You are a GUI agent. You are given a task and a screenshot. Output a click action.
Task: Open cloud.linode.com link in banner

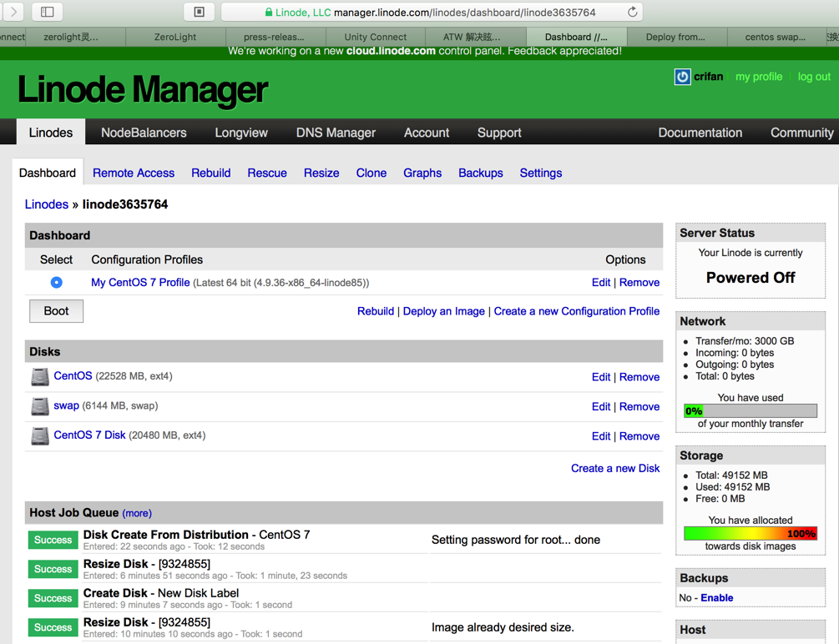(x=392, y=51)
